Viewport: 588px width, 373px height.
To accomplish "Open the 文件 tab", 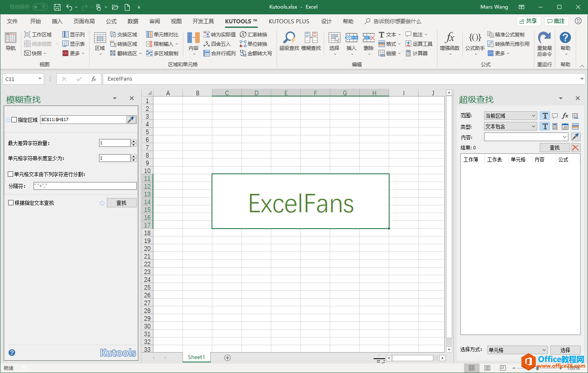I will pyautogui.click(x=12, y=21).
